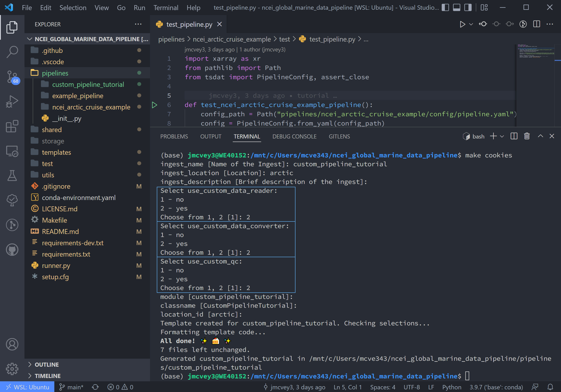The image size is (561, 392).
Task: Collapse the pipelines folder
Action: coord(87,73)
